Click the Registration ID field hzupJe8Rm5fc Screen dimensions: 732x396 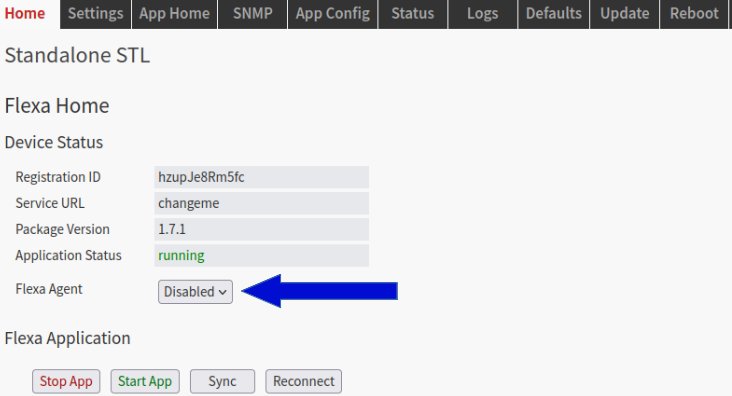coord(261,177)
